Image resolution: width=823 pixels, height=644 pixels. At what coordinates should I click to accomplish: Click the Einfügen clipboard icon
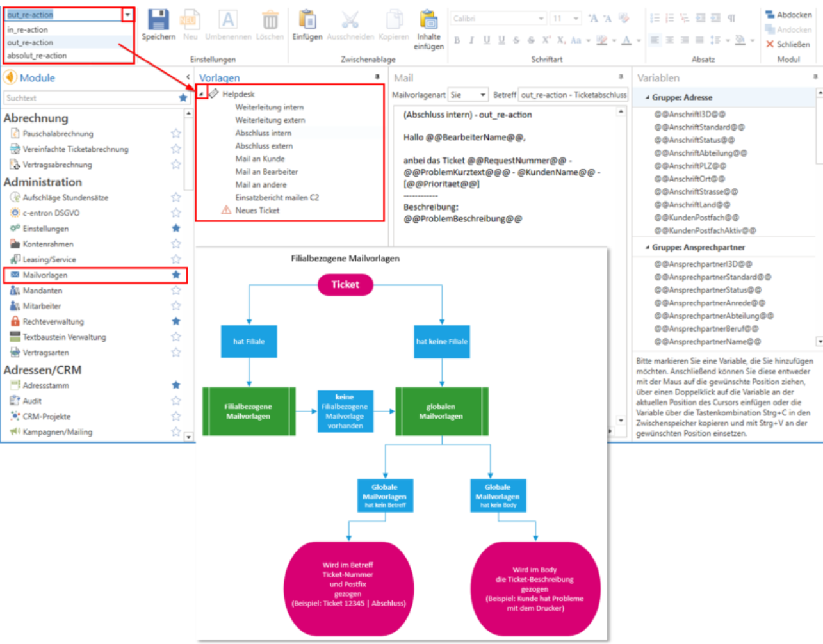(307, 20)
